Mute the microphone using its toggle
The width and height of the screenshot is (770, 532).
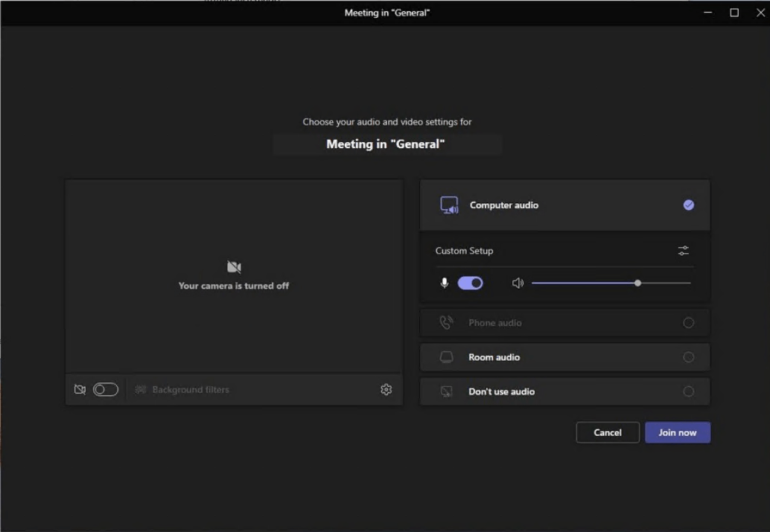(x=470, y=283)
